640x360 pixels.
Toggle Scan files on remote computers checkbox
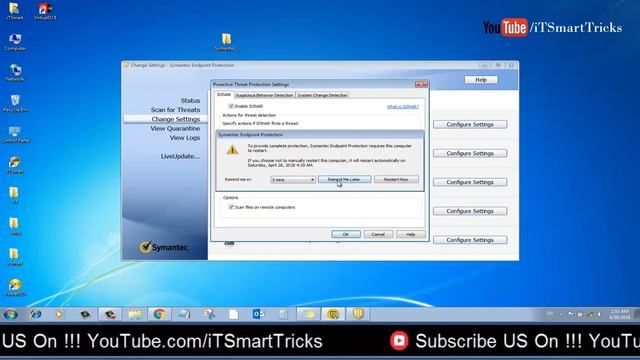coord(231,207)
